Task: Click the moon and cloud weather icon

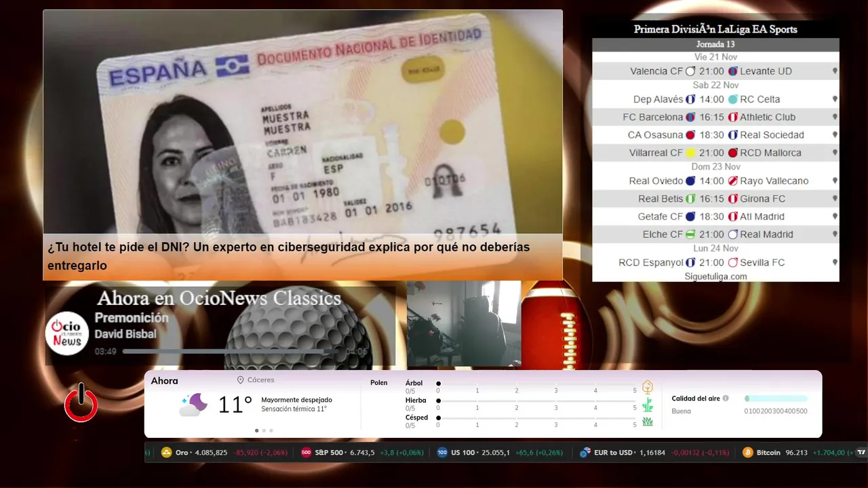Action: tap(194, 405)
